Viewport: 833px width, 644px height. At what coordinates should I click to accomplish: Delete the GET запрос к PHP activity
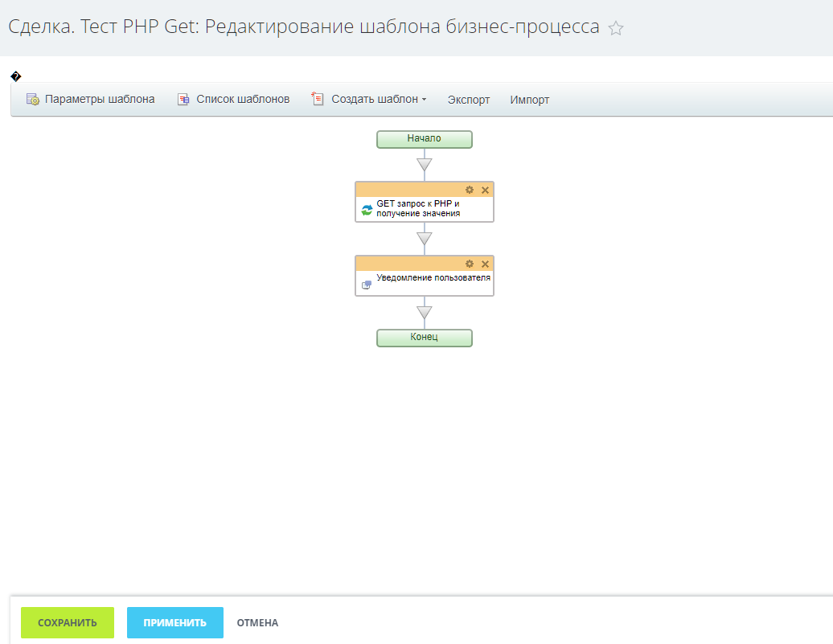click(485, 190)
